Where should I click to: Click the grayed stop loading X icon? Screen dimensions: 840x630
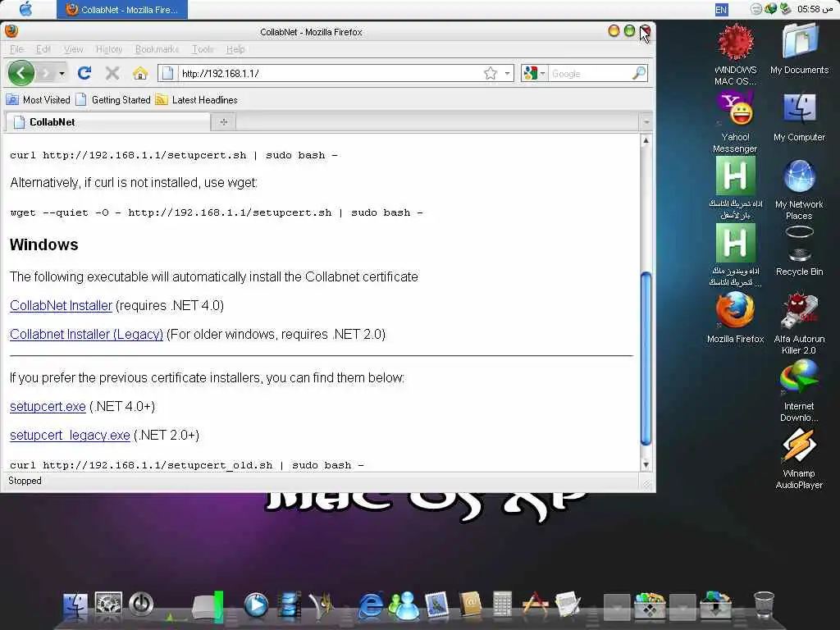112,73
